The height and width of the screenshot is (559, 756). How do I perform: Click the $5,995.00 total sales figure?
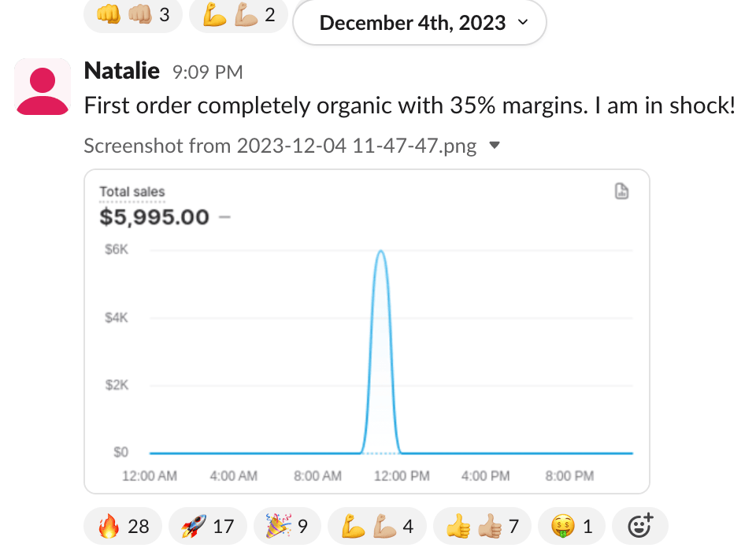tap(154, 215)
